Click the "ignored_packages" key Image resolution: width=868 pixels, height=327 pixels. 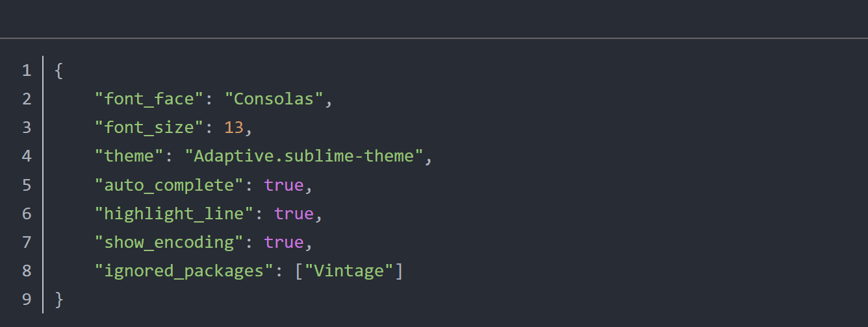pos(184,271)
